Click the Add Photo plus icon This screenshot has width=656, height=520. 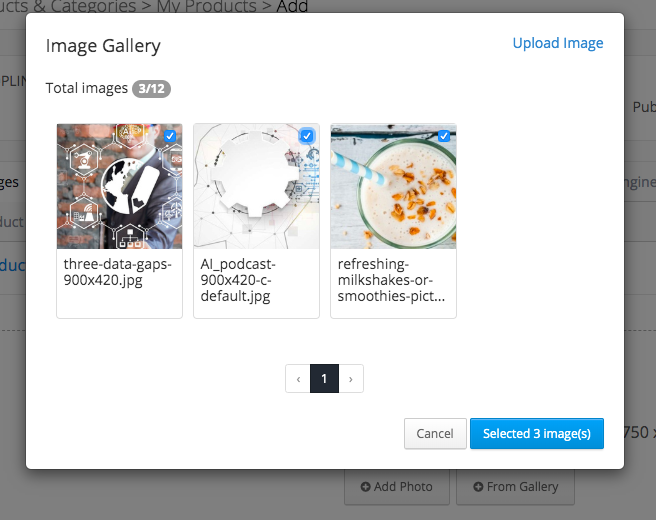coord(365,487)
